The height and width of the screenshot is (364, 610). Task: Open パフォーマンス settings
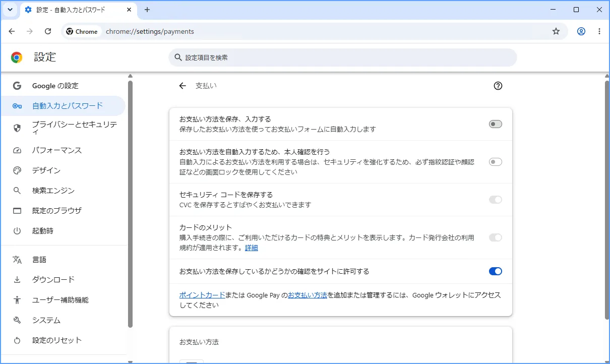[x=63, y=150]
